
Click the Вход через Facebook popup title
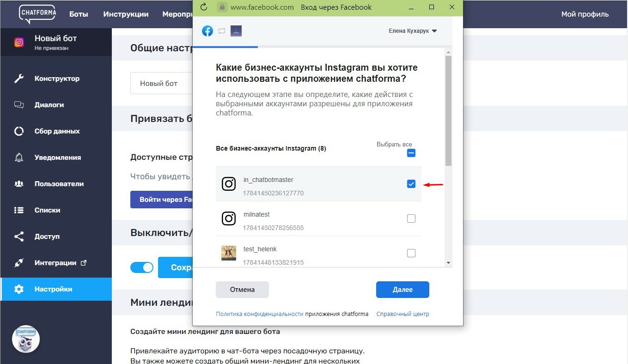[x=336, y=7]
